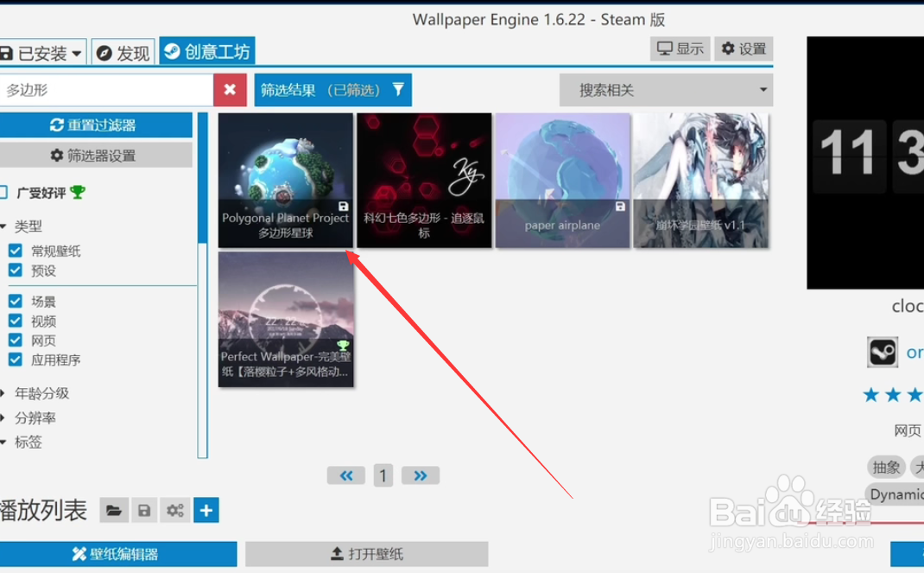Uncheck the 网页 checkbox
Image resolution: width=924 pixels, height=573 pixels.
pos(16,341)
